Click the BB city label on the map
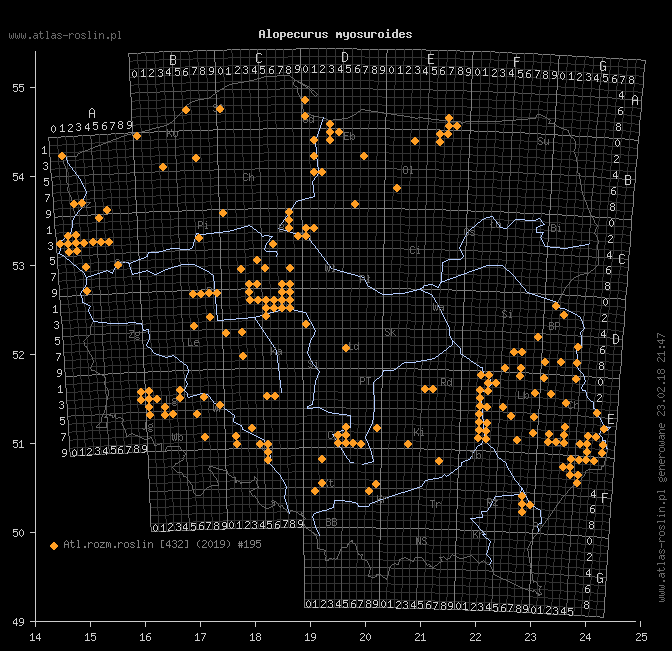 331,522
